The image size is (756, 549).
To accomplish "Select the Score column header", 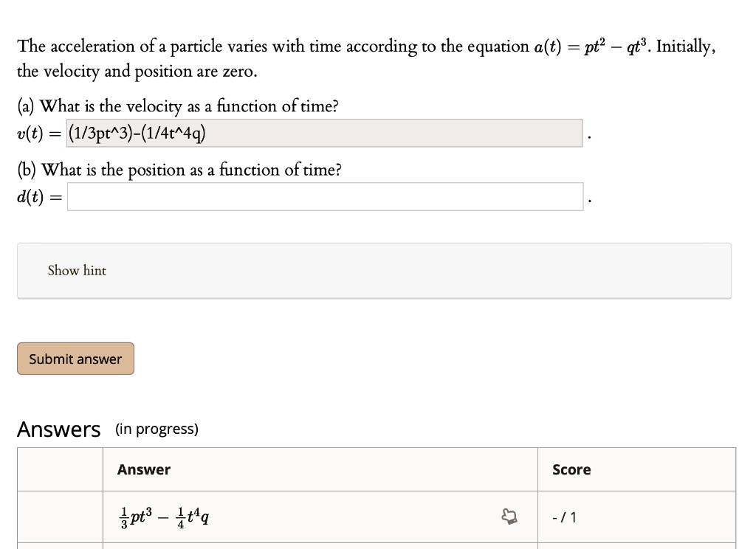I will [x=571, y=469].
